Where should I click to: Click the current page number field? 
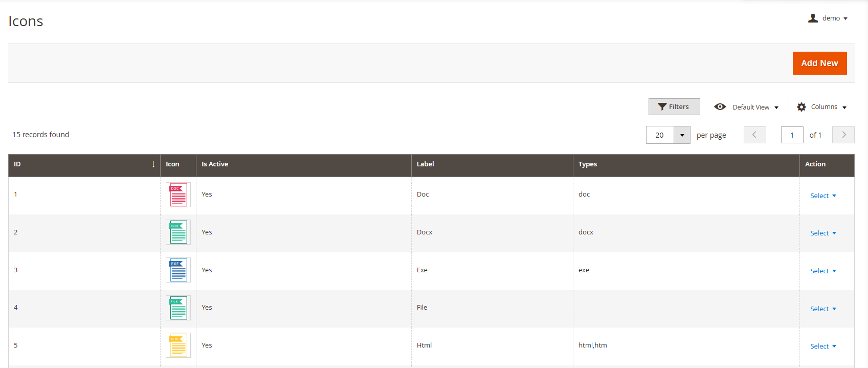pyautogui.click(x=792, y=135)
